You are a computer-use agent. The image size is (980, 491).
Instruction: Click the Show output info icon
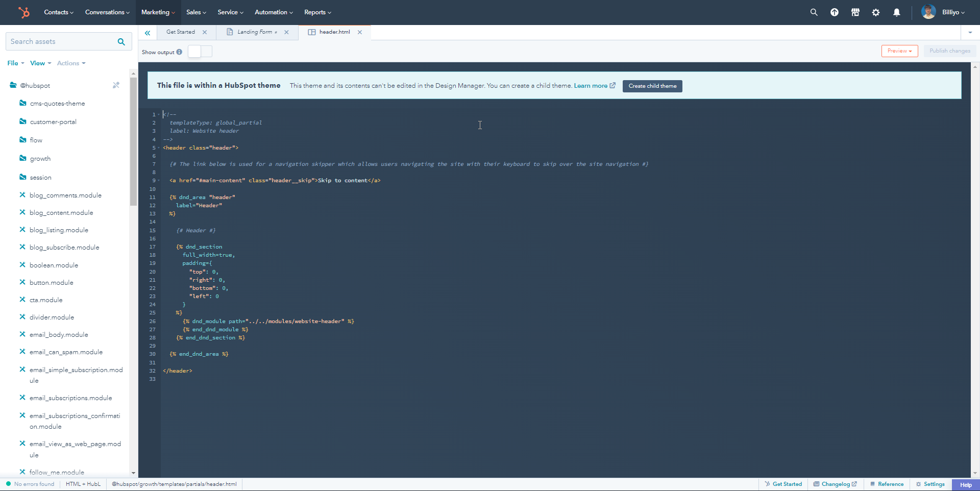click(x=179, y=52)
